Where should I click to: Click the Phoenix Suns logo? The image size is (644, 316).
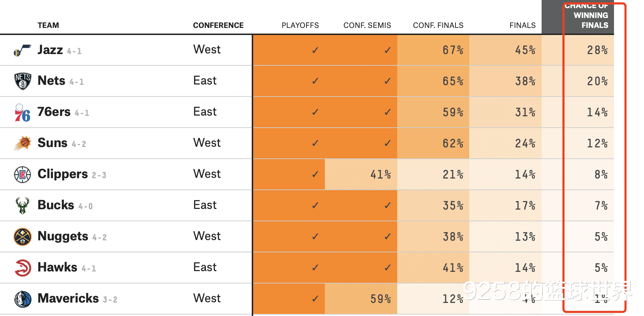coord(23,143)
